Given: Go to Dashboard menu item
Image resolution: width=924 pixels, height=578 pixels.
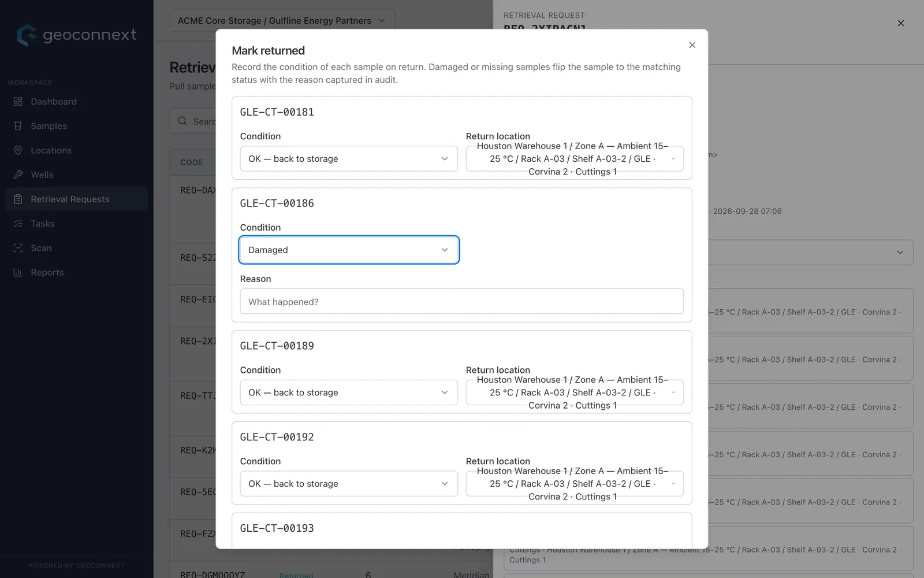Looking at the screenshot, I should tap(76, 102).
